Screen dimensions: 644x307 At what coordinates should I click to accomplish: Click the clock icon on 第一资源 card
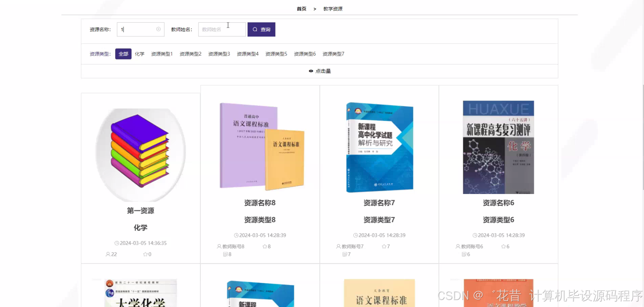[x=117, y=243]
